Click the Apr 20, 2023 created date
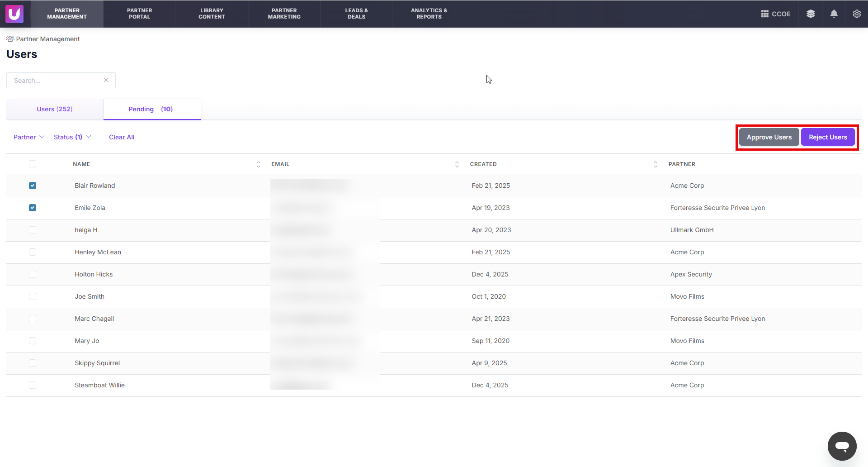This screenshot has width=868, height=467. point(491,230)
